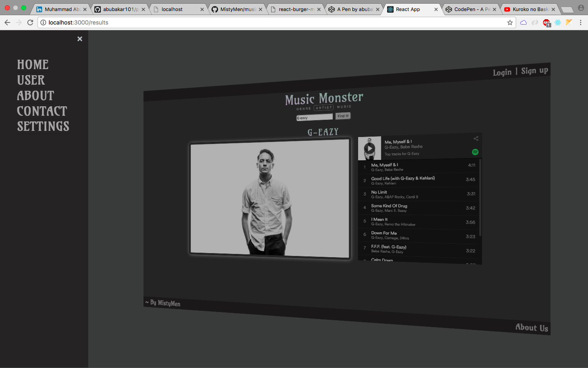Play the Spotify top tracks widget
588x368 pixels.
click(x=370, y=148)
